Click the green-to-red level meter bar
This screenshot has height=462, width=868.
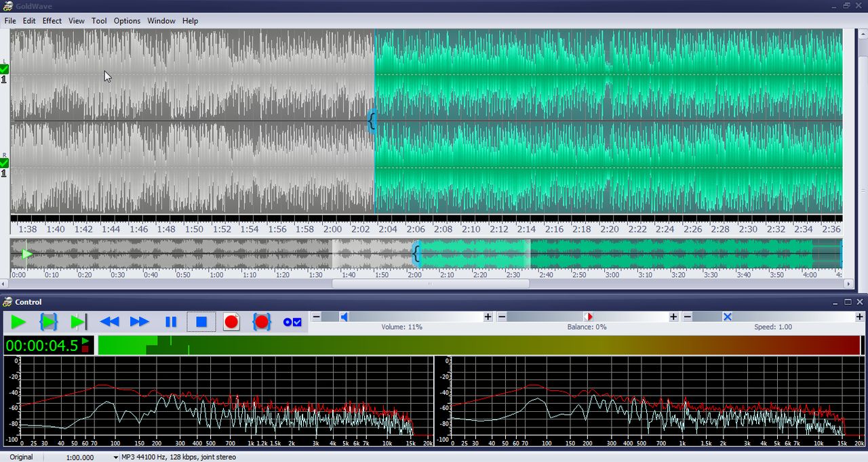click(x=479, y=345)
